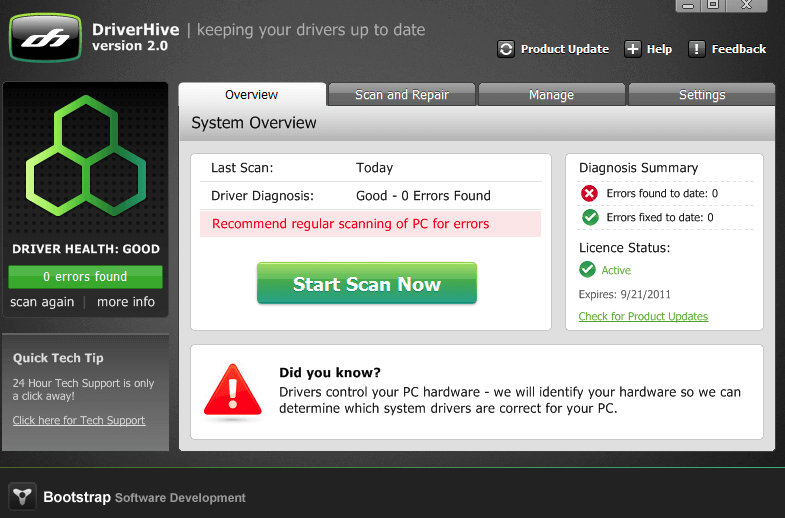Click the Active licence status text
This screenshot has width=785, height=518.
tap(616, 270)
